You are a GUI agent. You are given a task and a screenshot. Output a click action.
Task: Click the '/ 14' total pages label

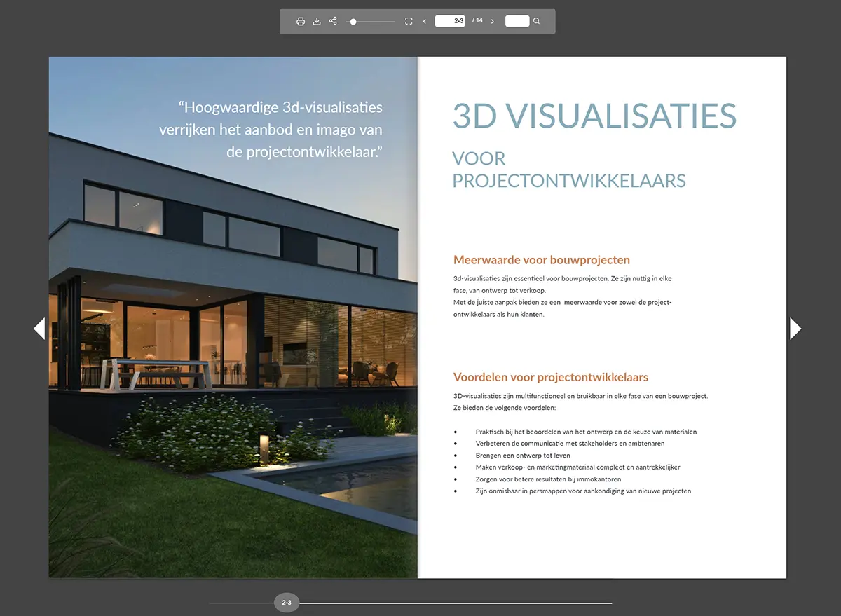point(477,21)
